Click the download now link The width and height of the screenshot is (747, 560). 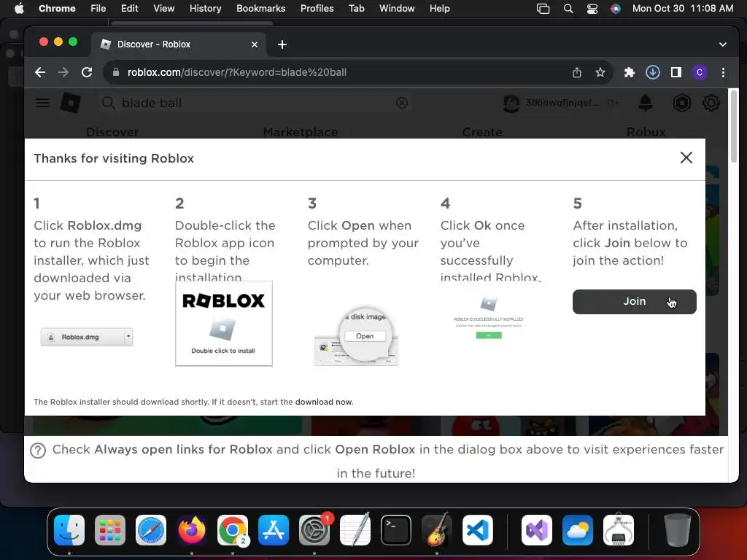click(324, 402)
